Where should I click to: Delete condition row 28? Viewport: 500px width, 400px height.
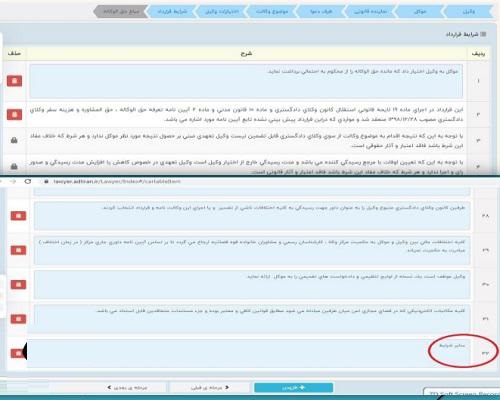click(18, 216)
